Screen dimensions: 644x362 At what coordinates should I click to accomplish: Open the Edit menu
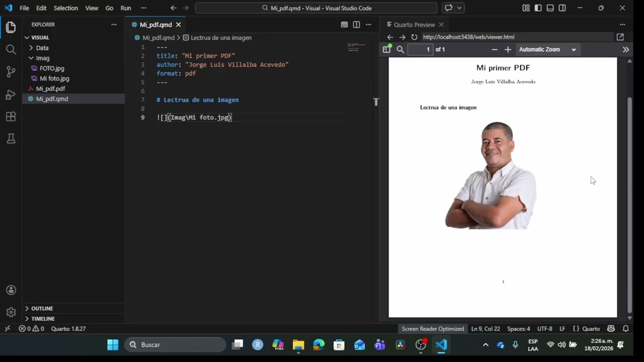coord(41,8)
